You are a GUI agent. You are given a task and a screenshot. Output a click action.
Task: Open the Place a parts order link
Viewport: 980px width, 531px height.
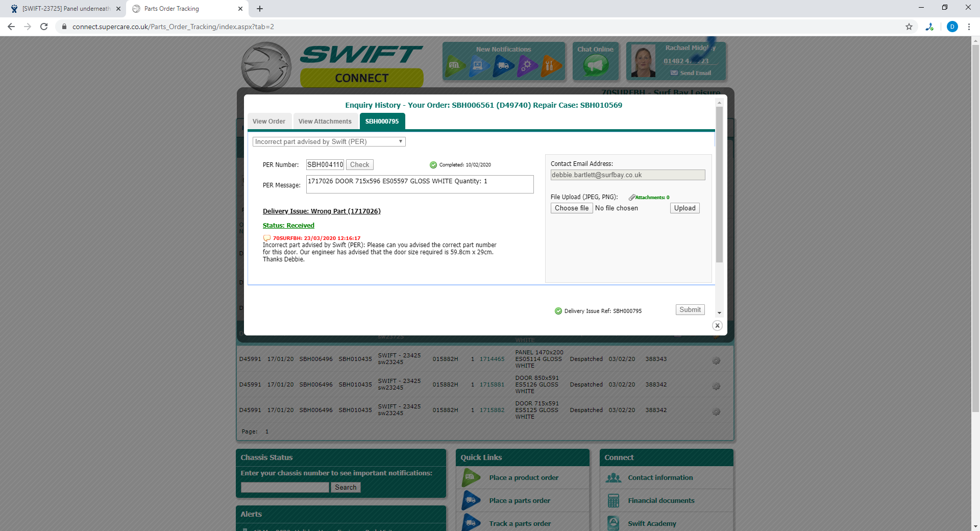520,501
